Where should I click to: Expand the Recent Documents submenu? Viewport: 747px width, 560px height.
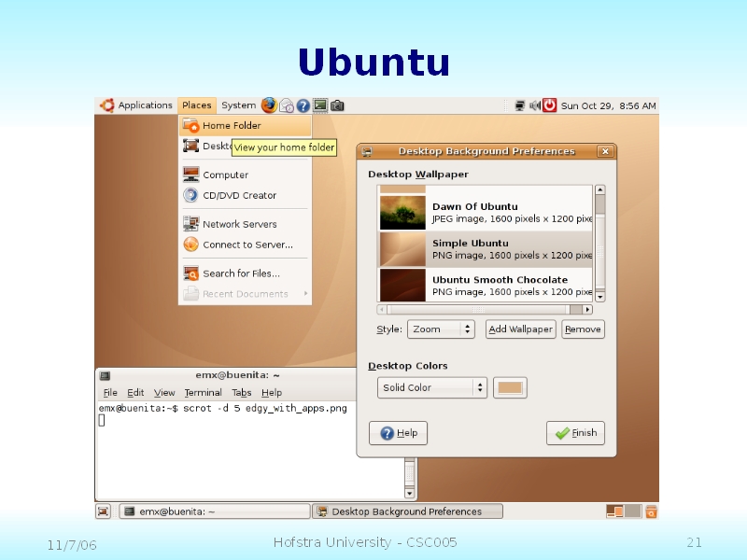[245, 294]
